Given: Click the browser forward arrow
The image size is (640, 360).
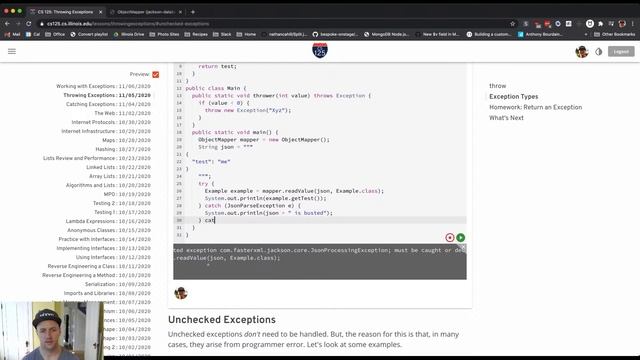Looking at the screenshot, I should [18, 24].
